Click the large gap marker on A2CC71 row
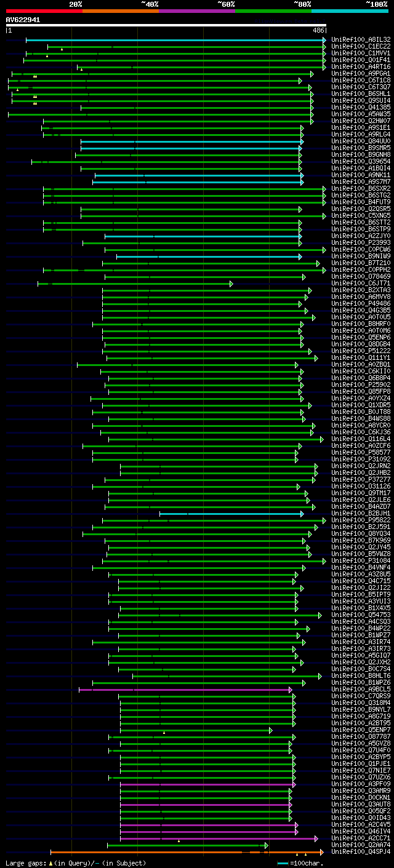 pyautogui.click(x=179, y=841)
